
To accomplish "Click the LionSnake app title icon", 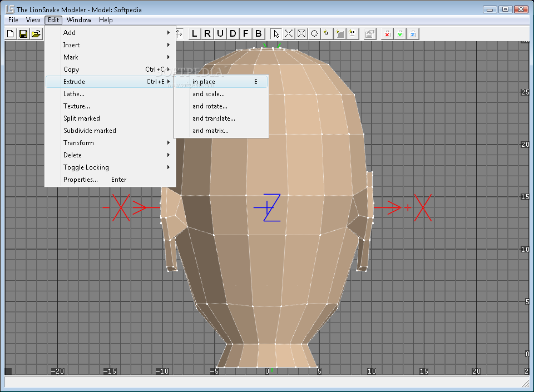I will [x=10, y=9].
